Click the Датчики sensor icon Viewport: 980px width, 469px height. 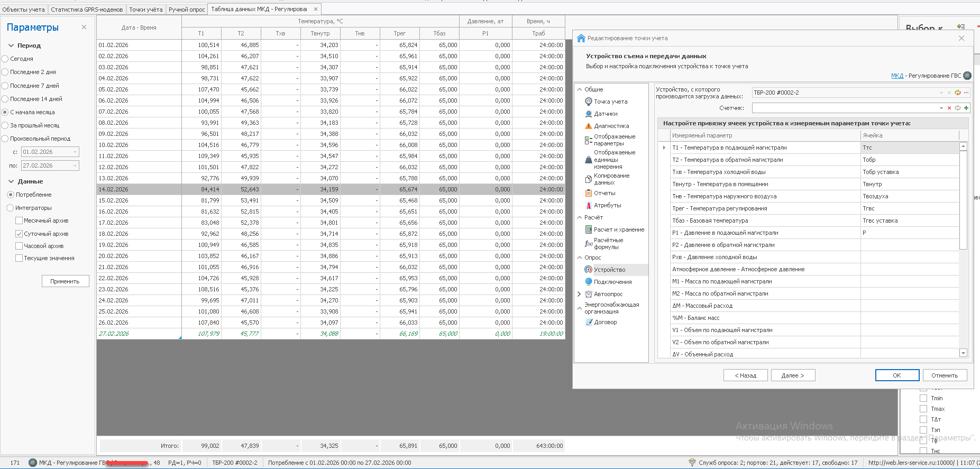(588, 114)
